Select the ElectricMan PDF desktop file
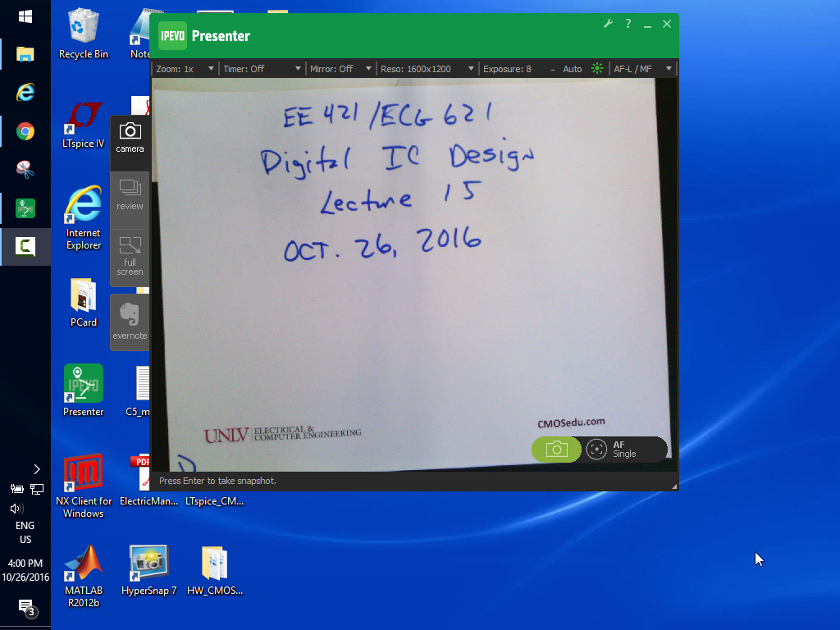This screenshot has height=630, width=840. 149,481
